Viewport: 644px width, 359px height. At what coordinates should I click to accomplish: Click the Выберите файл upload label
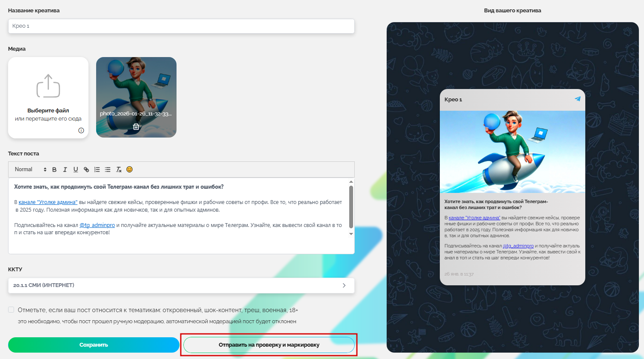point(48,111)
